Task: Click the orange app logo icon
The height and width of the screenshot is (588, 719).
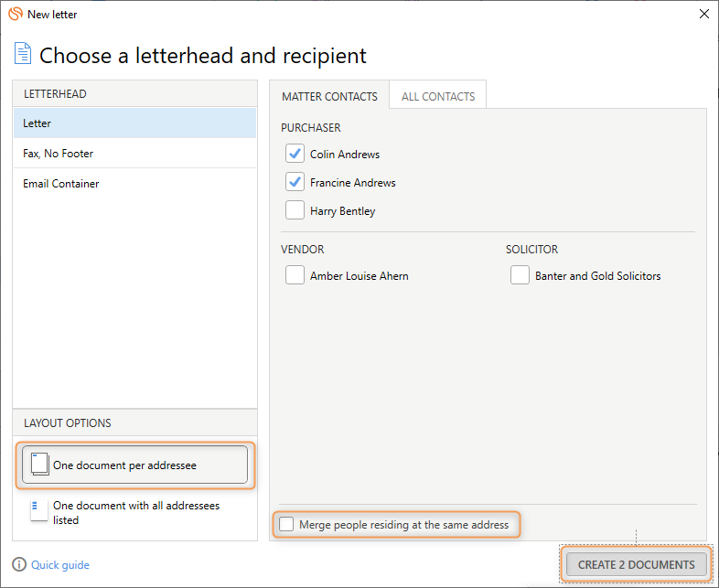Action: point(16,14)
